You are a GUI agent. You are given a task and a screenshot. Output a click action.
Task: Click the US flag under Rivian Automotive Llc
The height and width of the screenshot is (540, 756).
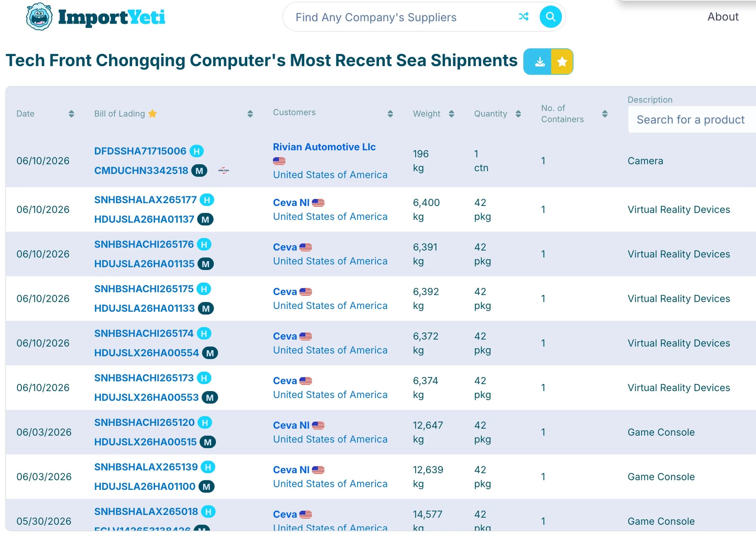[x=279, y=161]
